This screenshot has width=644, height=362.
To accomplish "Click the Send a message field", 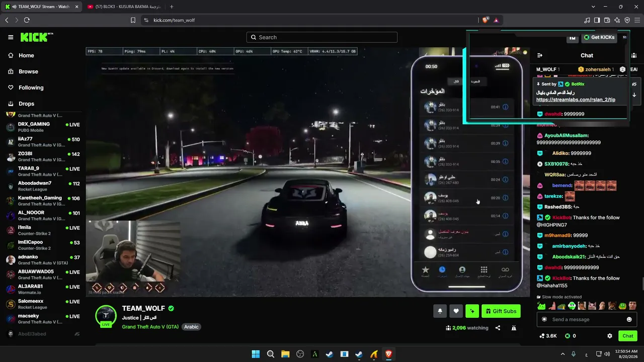I will tap(586, 319).
